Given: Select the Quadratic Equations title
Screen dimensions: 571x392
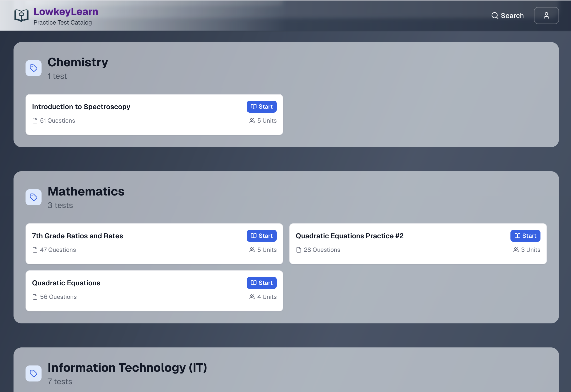Looking at the screenshot, I should click(66, 283).
